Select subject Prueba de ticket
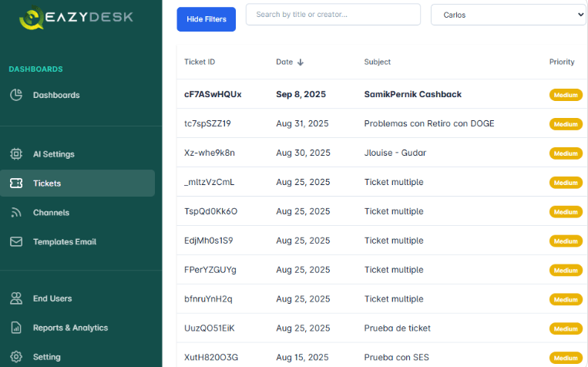This screenshot has width=588, height=367. coord(397,328)
